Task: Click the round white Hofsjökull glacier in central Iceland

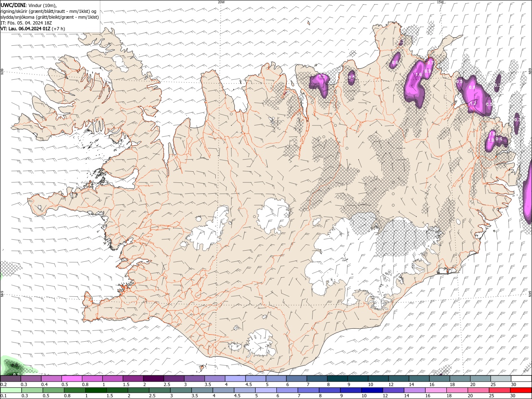Action: click(273, 216)
